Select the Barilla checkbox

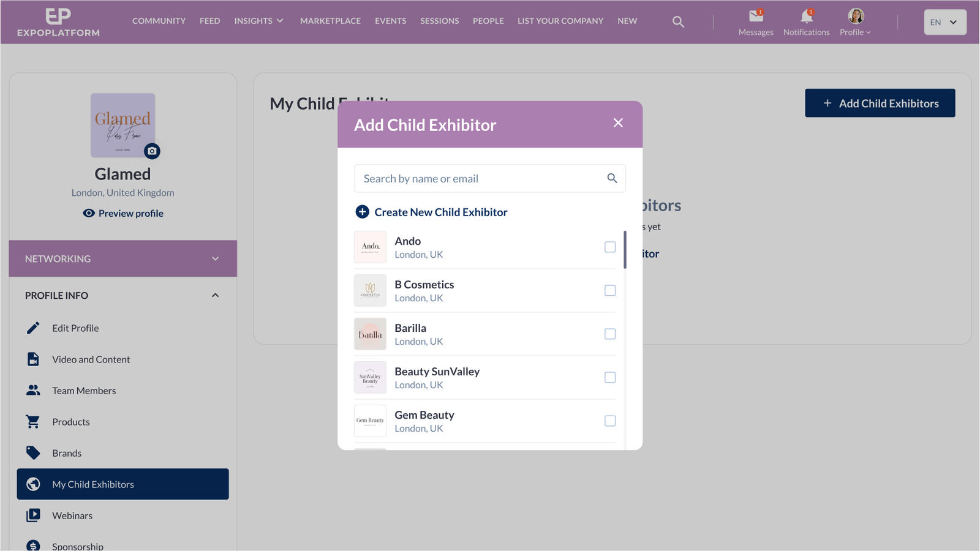coord(610,334)
